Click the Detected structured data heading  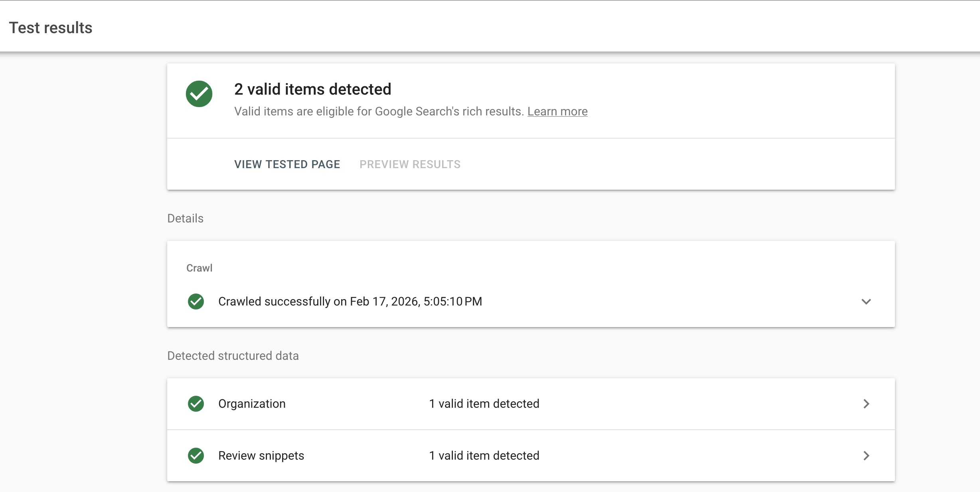click(233, 356)
